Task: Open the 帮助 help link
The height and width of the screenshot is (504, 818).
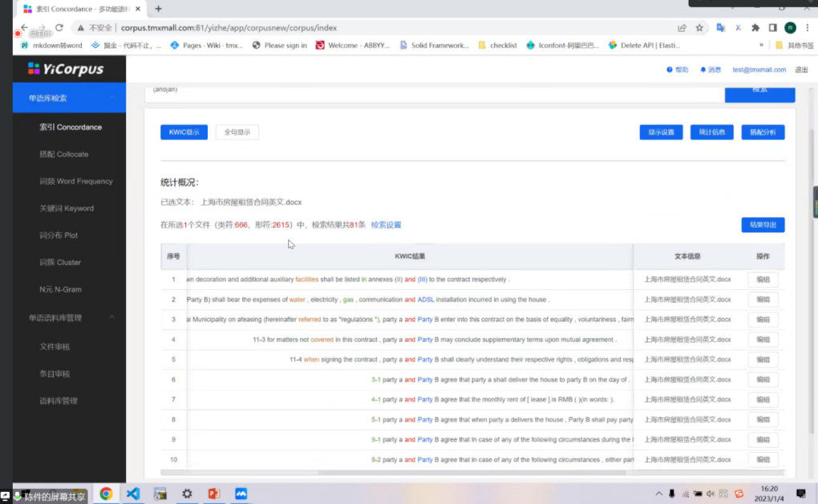Action: (x=678, y=70)
